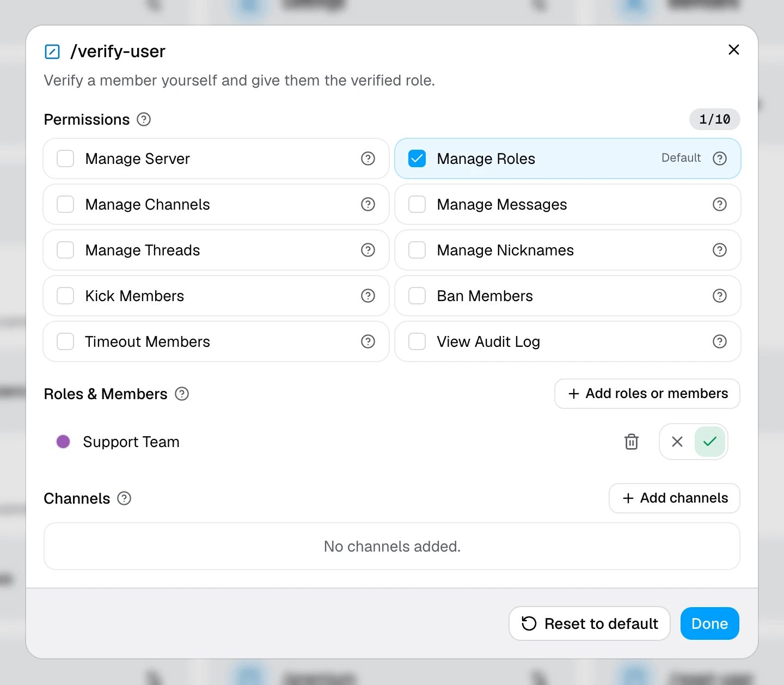784x685 pixels.
Task: Enable the Manage Server checkbox
Action: (65, 158)
